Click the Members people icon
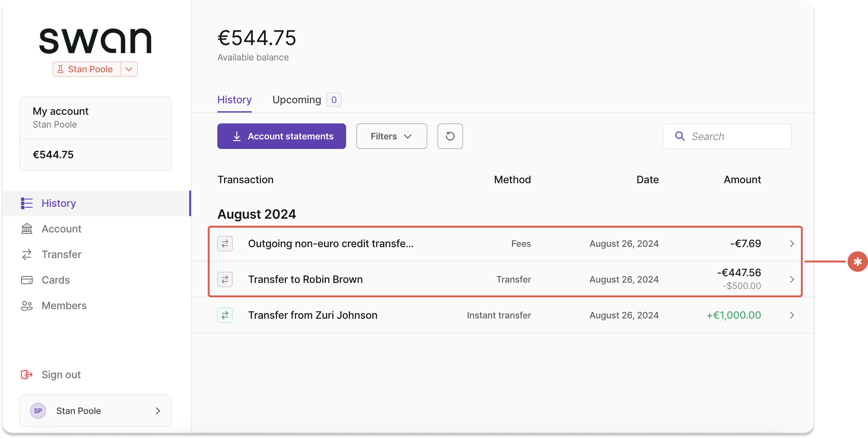This screenshot has height=438, width=868. tap(27, 306)
